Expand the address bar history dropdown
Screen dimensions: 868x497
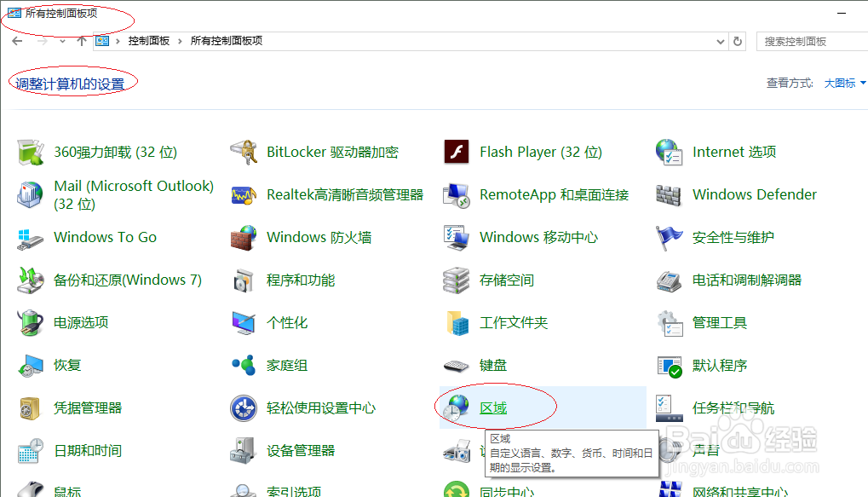[x=720, y=42]
